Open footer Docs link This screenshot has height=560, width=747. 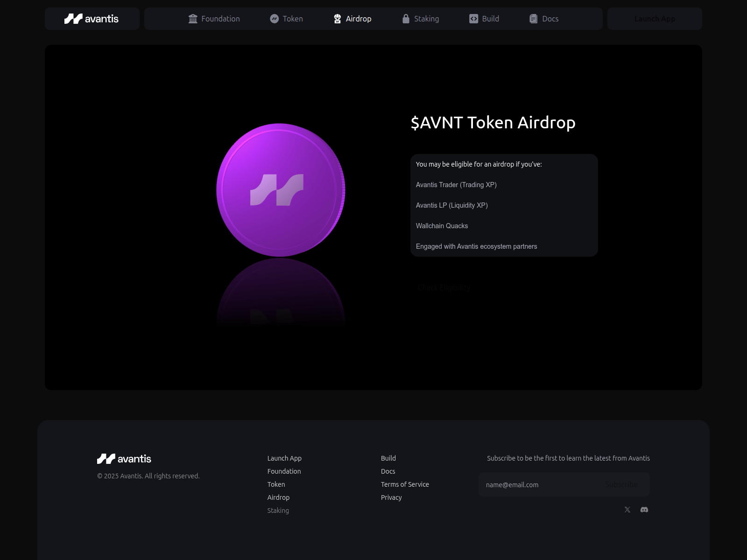point(388,471)
